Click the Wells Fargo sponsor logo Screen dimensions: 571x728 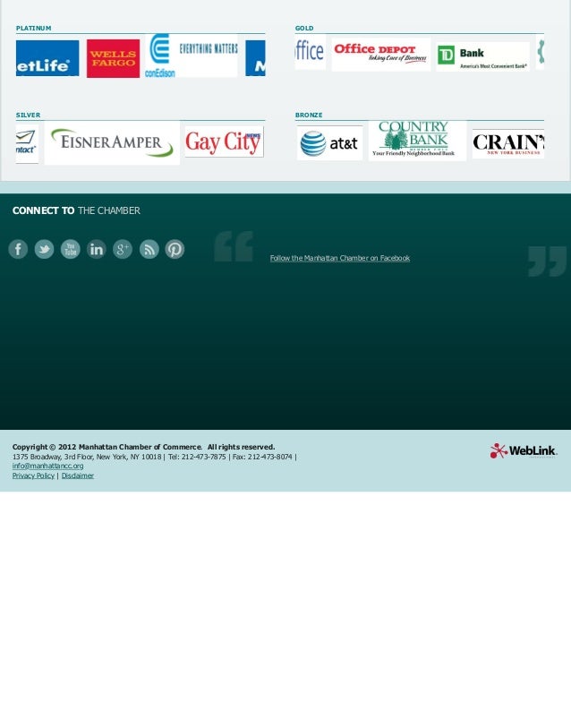click(x=113, y=58)
